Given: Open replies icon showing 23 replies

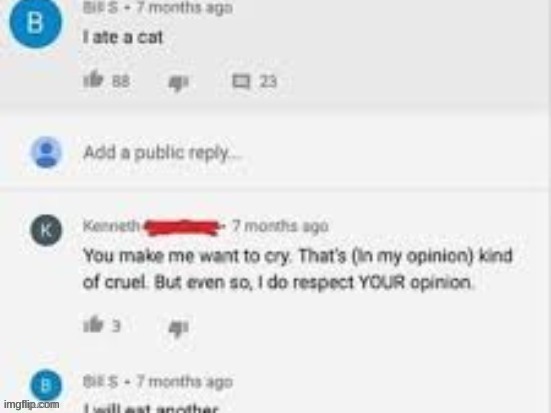Looking at the screenshot, I should coord(241,82).
